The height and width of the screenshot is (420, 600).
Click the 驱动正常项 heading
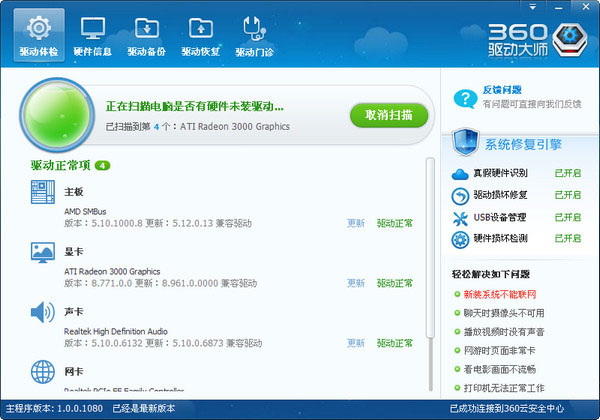pos(60,166)
